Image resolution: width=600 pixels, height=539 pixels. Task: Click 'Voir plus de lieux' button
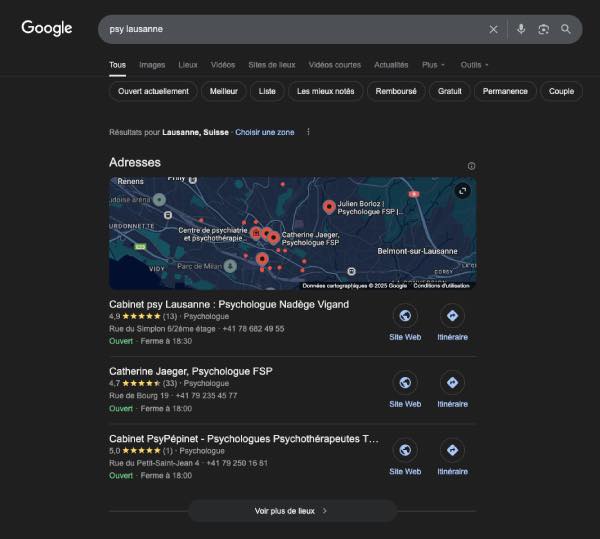(x=292, y=511)
